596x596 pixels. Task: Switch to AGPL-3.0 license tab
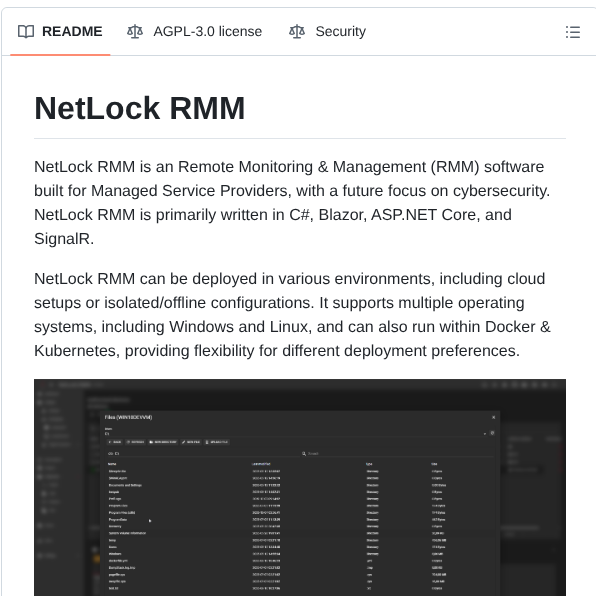click(x=194, y=32)
